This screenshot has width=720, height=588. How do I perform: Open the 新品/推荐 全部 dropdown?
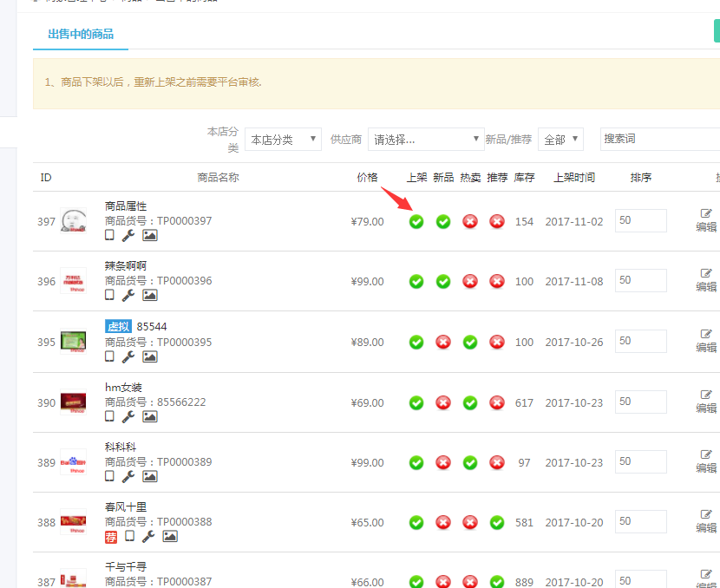tap(560, 140)
